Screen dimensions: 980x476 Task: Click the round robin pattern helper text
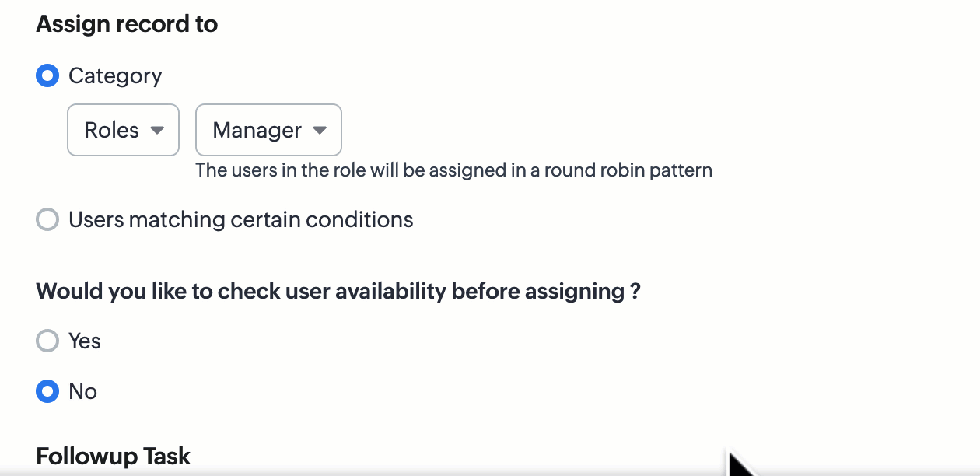(x=453, y=170)
